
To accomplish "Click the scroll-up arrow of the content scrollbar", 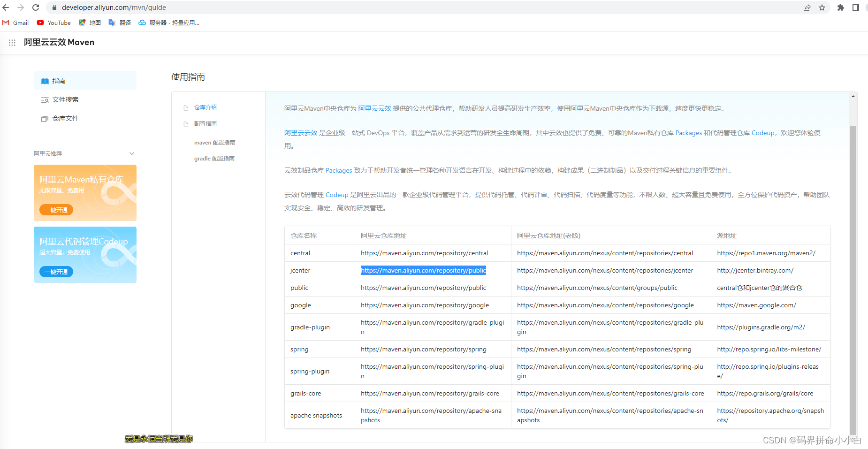I will click(853, 96).
